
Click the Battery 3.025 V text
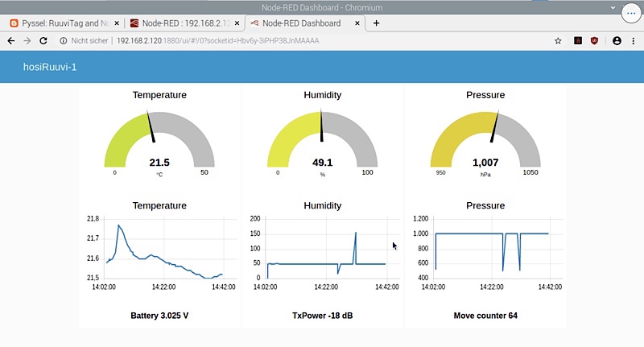(x=159, y=316)
